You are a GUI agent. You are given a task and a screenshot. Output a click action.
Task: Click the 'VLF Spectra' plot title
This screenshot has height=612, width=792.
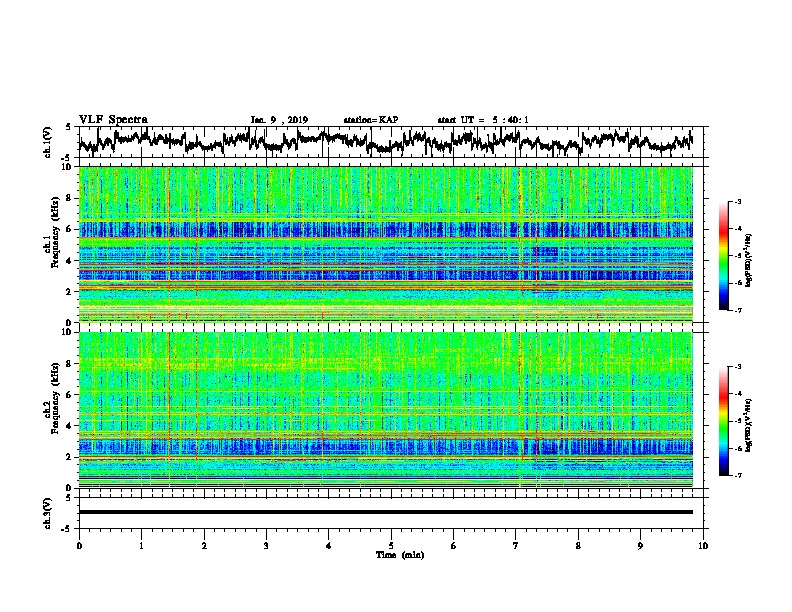[x=113, y=120]
